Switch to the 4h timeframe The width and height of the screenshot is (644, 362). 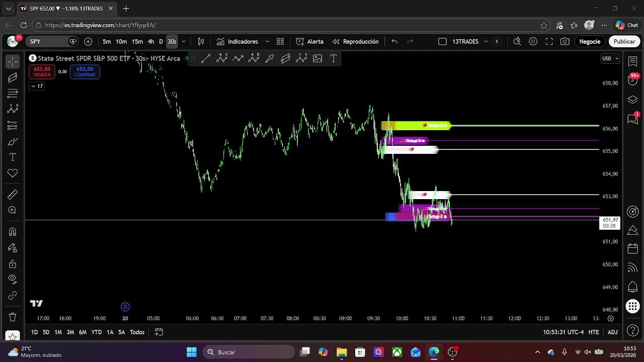tap(151, 42)
